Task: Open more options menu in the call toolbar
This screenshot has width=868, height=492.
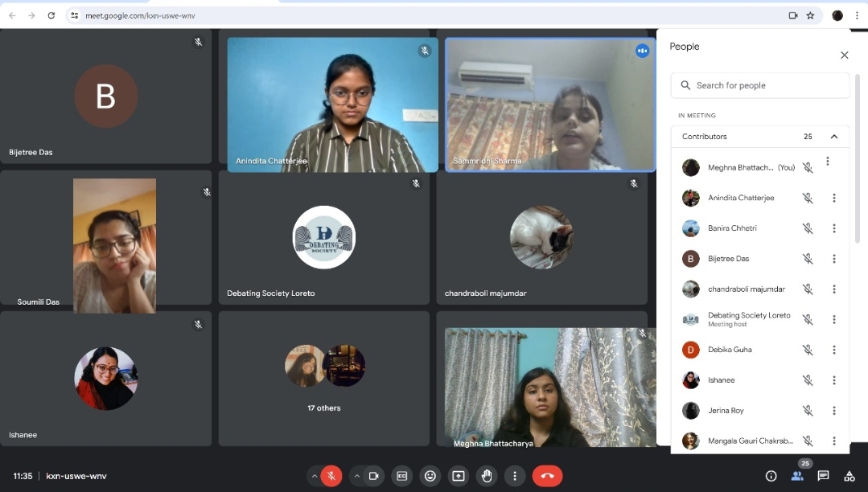Action: click(515, 476)
